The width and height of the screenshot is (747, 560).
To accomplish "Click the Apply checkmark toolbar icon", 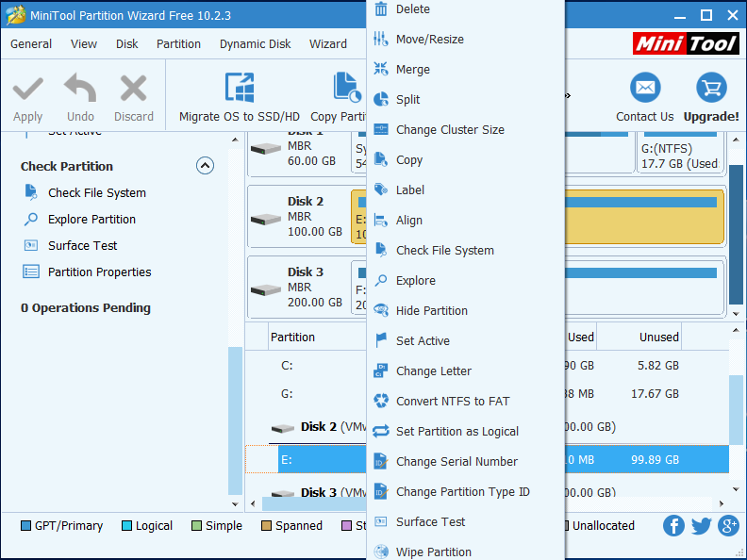I will tap(27, 89).
